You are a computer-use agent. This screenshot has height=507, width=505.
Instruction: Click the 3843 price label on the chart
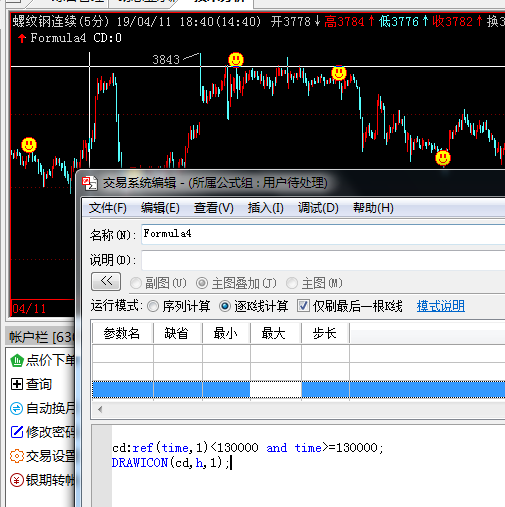166,60
